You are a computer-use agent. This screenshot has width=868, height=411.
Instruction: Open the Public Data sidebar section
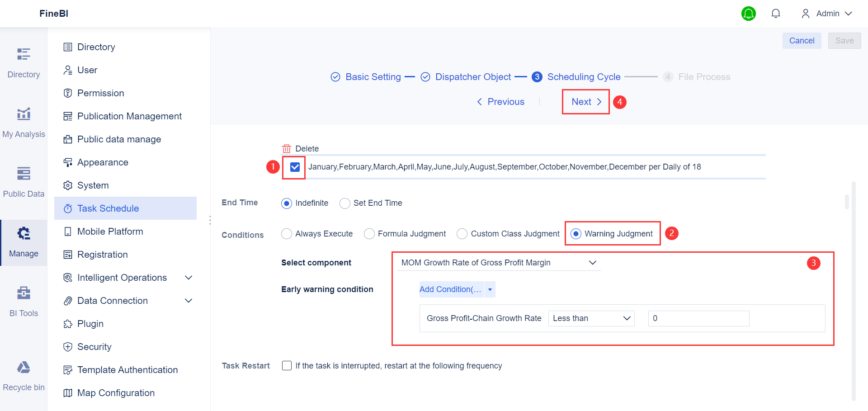(x=24, y=181)
